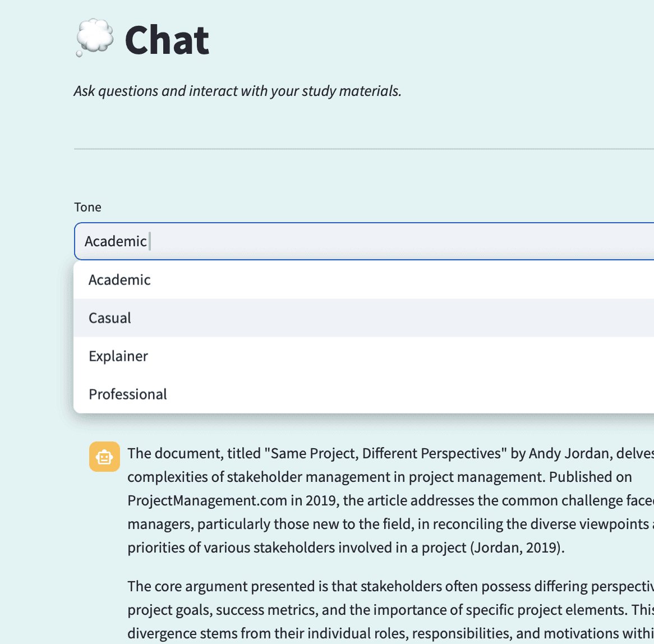The image size is (654, 644).
Task: Click the paragraph starting 'The core argument'
Action: tap(390, 610)
